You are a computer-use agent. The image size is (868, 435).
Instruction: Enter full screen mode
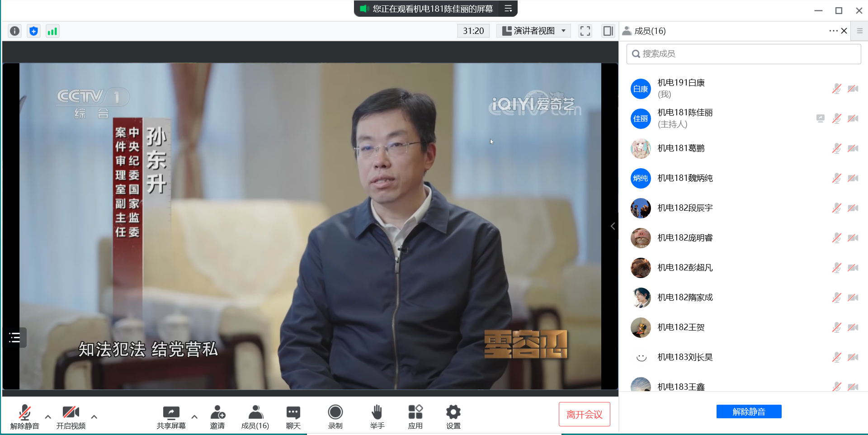pyautogui.click(x=585, y=31)
